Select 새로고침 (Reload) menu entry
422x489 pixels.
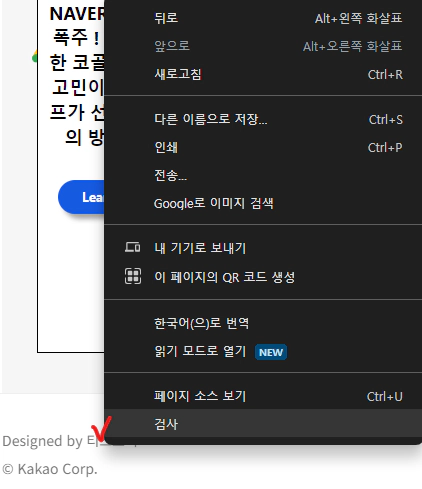[263, 74]
